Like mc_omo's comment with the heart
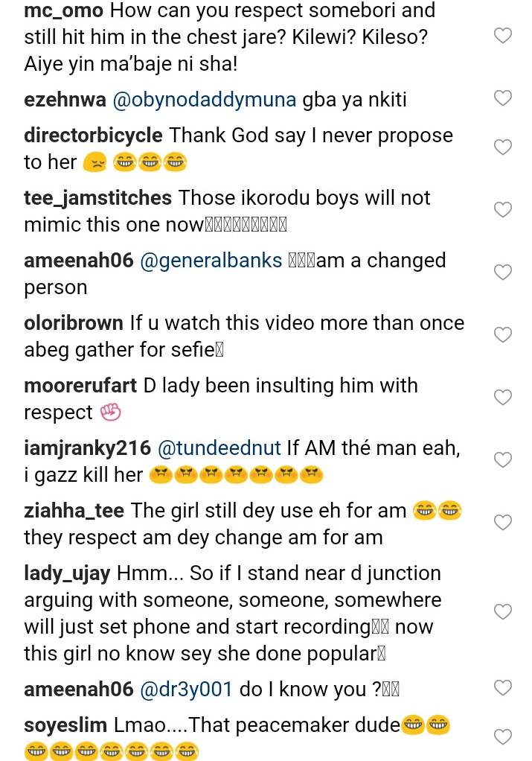This screenshot has height=761, width=532. [x=503, y=36]
